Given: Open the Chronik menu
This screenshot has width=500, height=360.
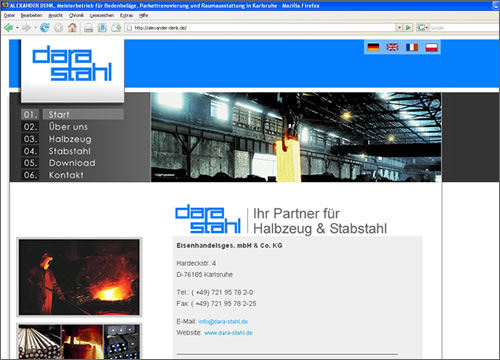Looking at the screenshot, I should [x=76, y=15].
